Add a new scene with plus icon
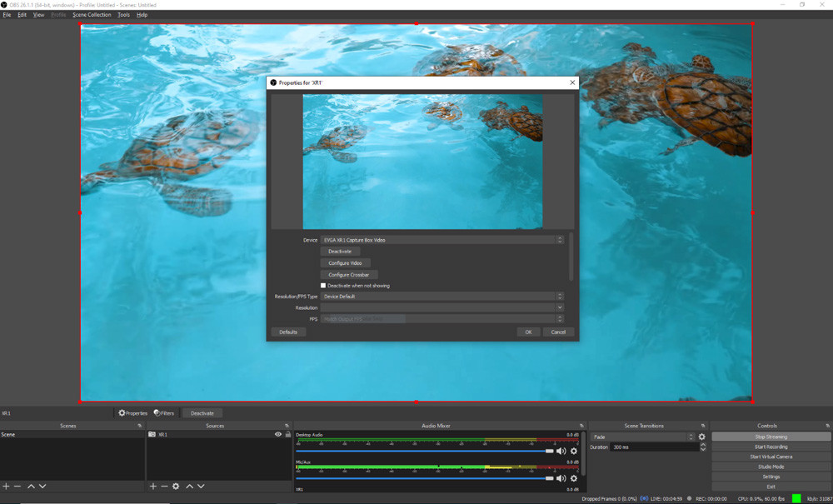Image resolution: width=833 pixels, height=504 pixels. pos(6,486)
